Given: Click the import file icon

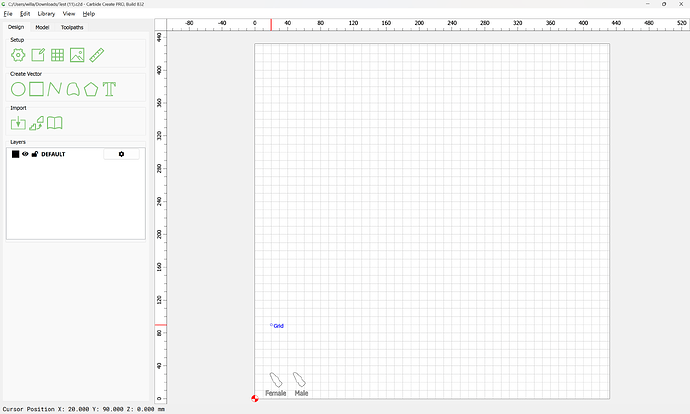Looking at the screenshot, I should (18, 123).
